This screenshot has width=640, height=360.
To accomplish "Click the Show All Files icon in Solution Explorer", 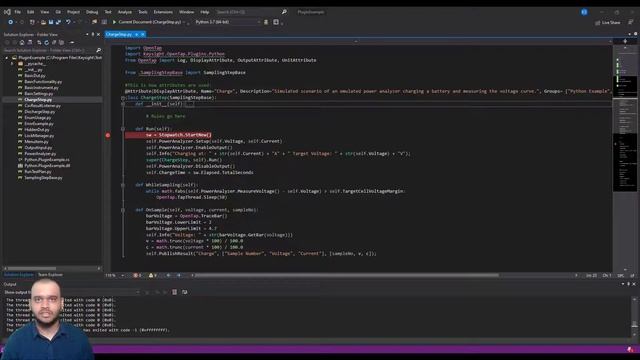I will point(62,42).
